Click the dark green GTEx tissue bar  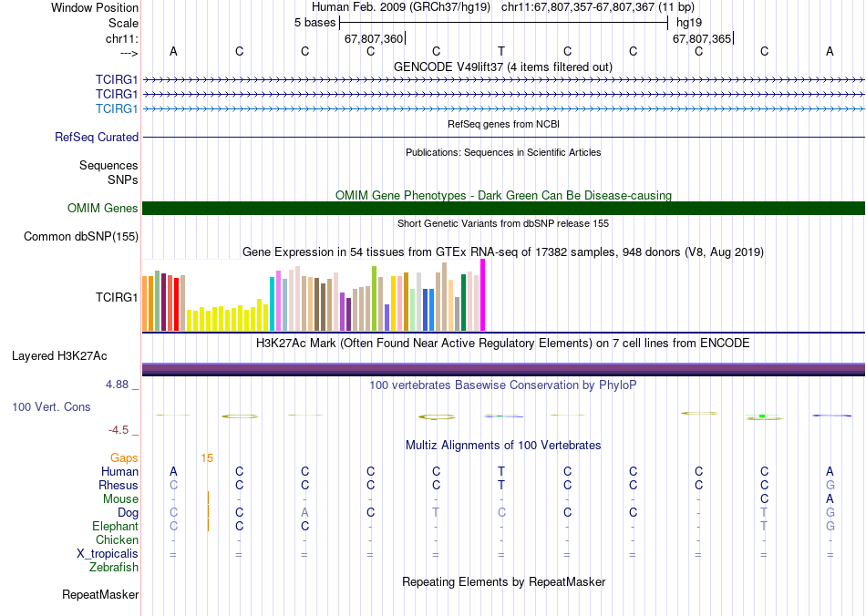[x=463, y=303]
